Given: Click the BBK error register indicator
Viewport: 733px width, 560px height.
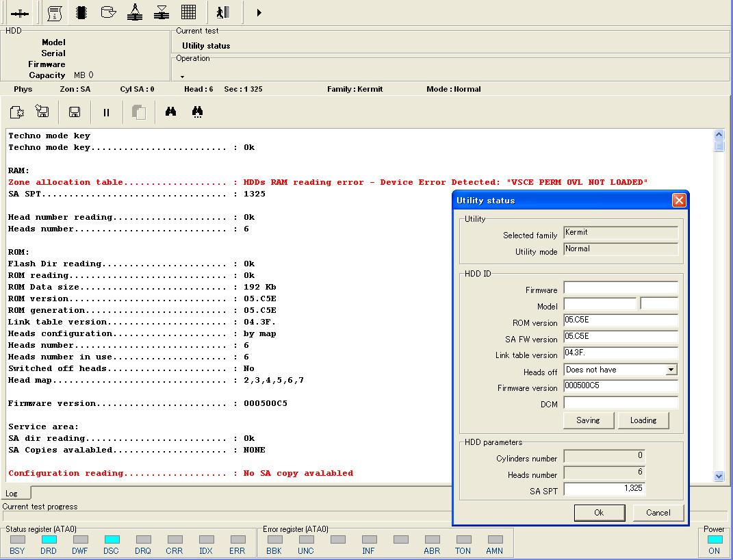Looking at the screenshot, I should click(x=275, y=539).
